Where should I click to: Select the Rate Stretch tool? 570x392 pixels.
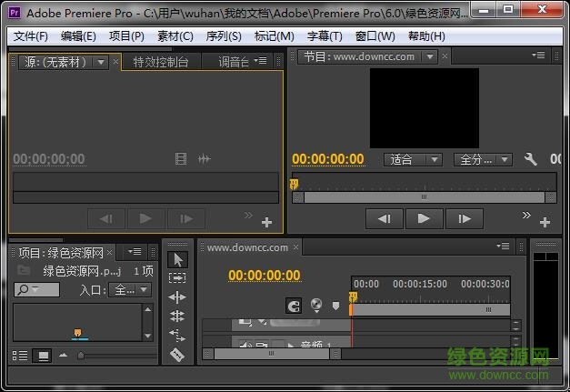click(x=177, y=335)
